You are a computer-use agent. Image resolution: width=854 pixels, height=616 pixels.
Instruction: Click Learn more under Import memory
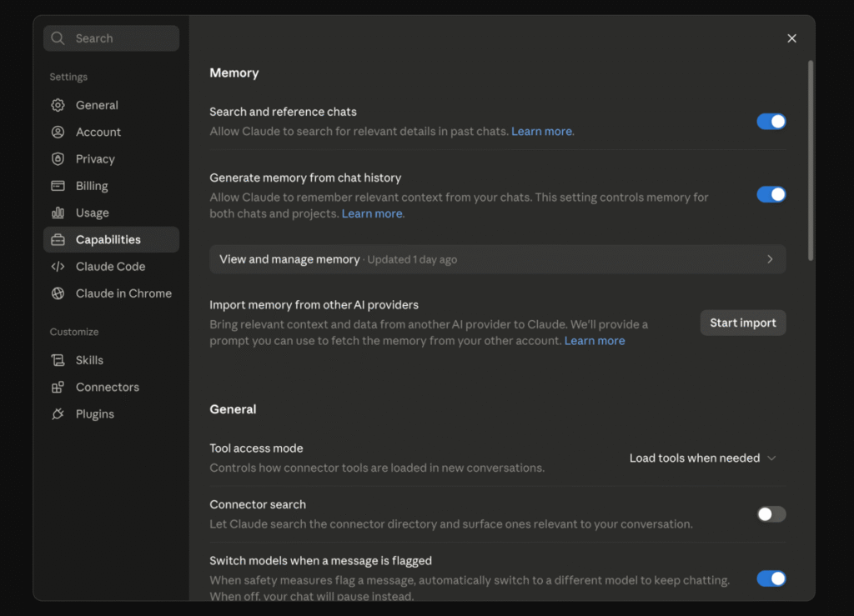pyautogui.click(x=594, y=341)
